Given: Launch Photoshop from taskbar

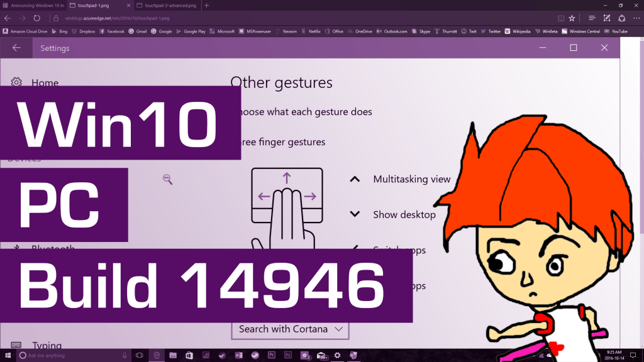Looking at the screenshot, I should tap(288, 356).
